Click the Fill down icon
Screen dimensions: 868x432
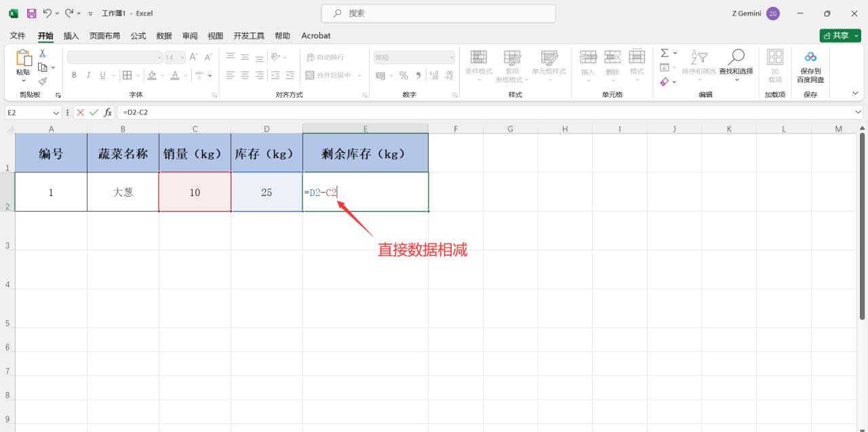[665, 67]
